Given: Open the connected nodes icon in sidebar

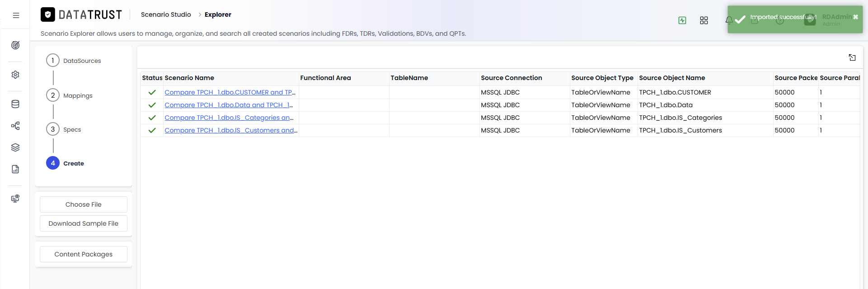Looking at the screenshot, I should [x=15, y=126].
